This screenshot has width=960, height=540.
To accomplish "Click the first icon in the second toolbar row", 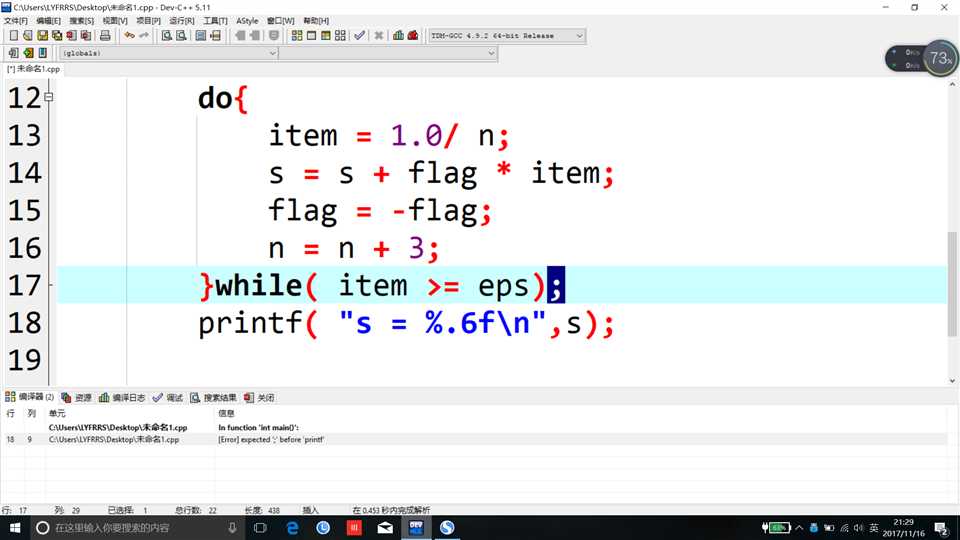I will (13, 53).
